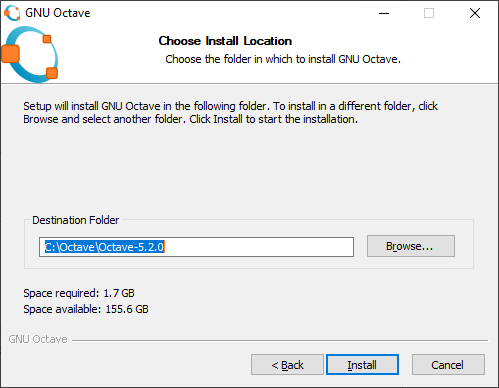Start installation with the Install button

coord(362,365)
